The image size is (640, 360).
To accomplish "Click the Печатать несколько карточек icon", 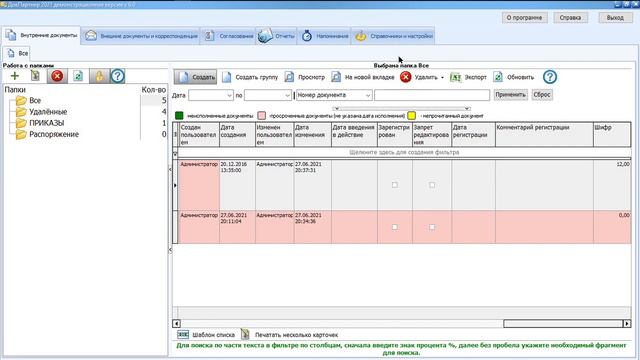I will point(245,334).
